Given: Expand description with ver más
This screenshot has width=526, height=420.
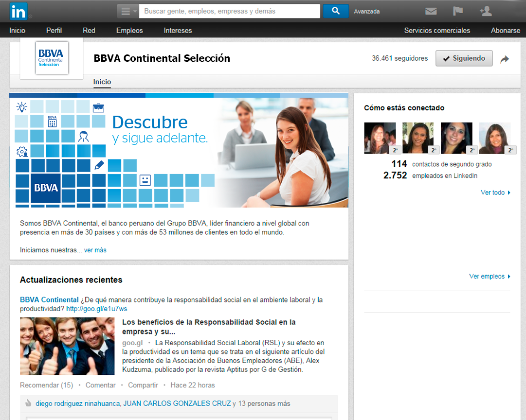Looking at the screenshot, I should coord(95,250).
